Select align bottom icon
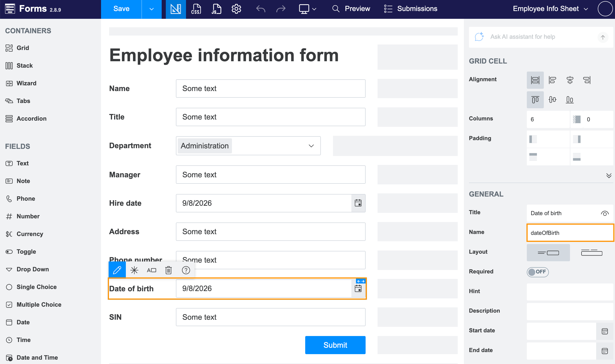 pos(570,100)
